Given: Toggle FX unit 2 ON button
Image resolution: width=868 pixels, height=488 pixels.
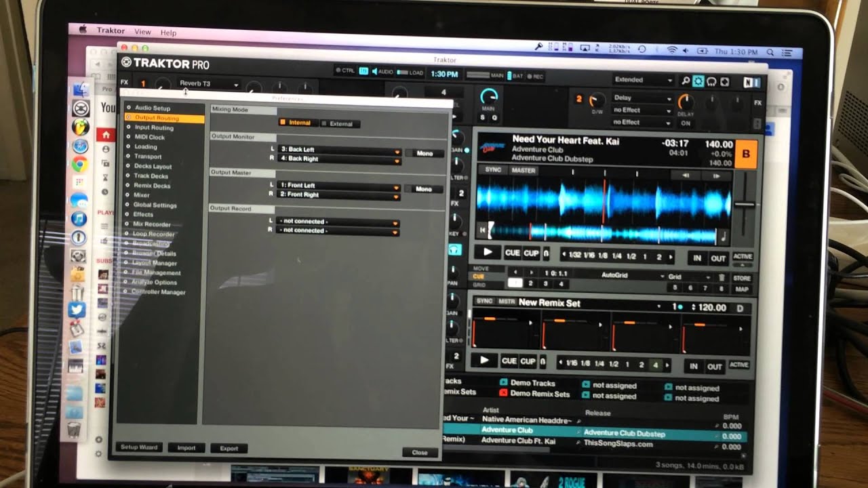Looking at the screenshot, I should pos(686,123).
